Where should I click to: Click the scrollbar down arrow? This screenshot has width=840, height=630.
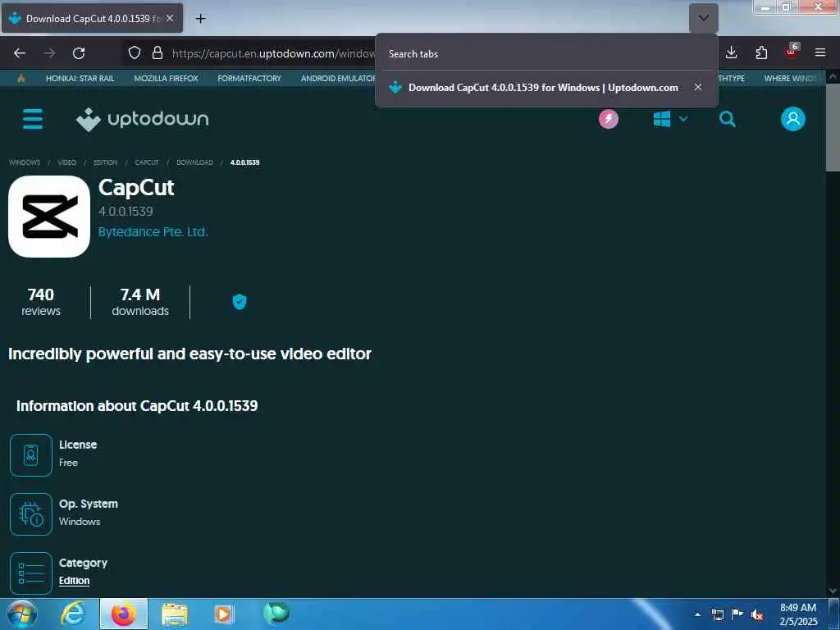pos(833,591)
